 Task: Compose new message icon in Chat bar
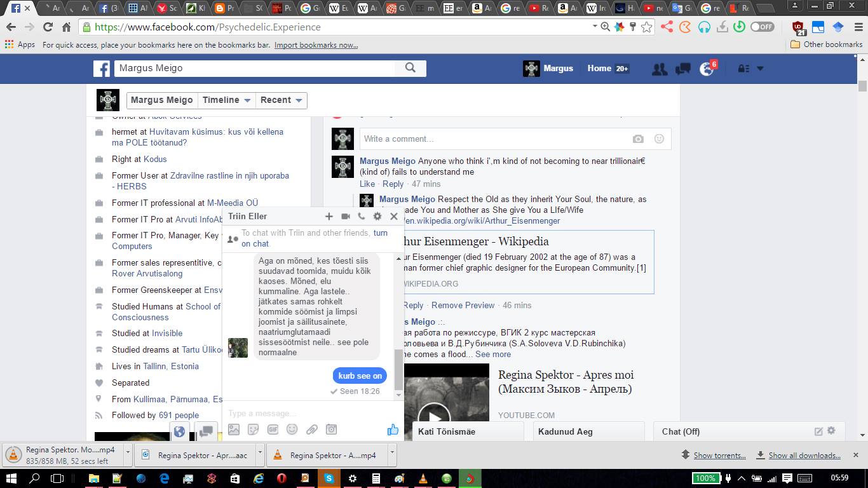point(818,431)
